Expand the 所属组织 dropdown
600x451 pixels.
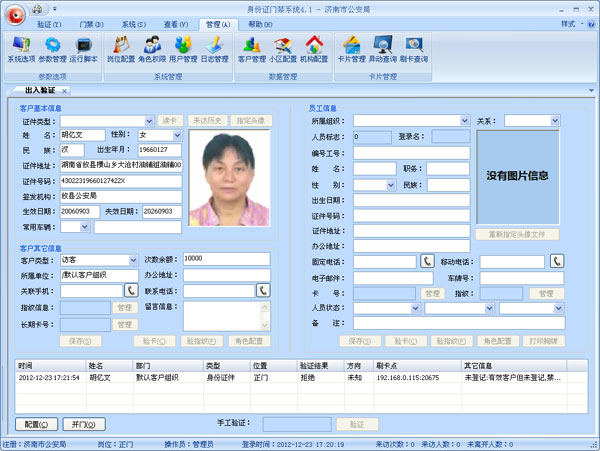coord(465,121)
